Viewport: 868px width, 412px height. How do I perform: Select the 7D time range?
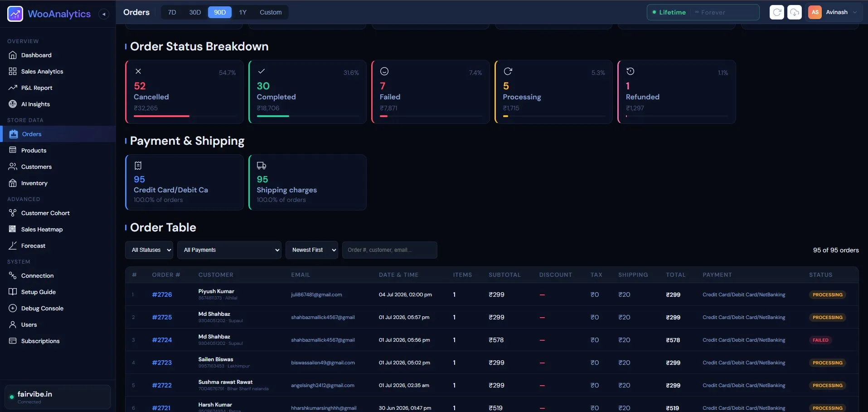[x=172, y=12]
